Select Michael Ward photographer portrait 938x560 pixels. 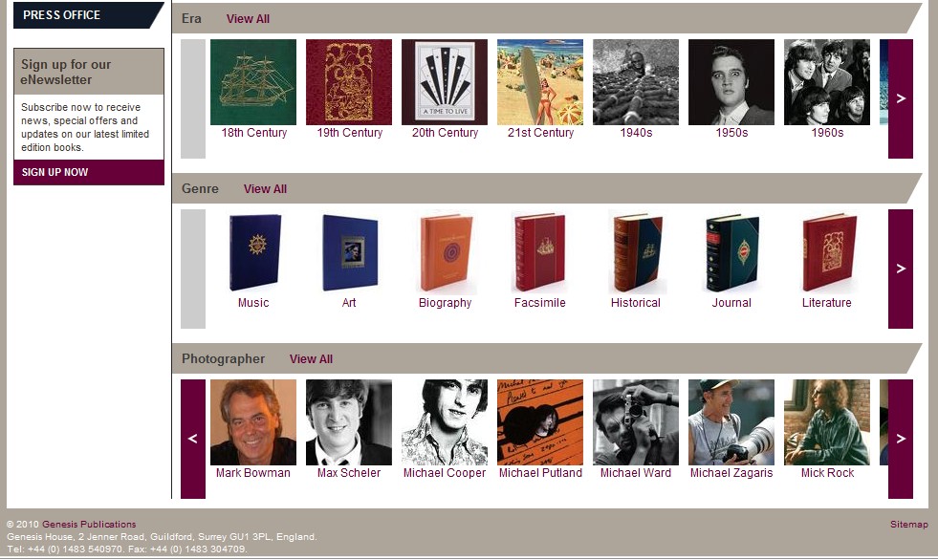pos(635,422)
